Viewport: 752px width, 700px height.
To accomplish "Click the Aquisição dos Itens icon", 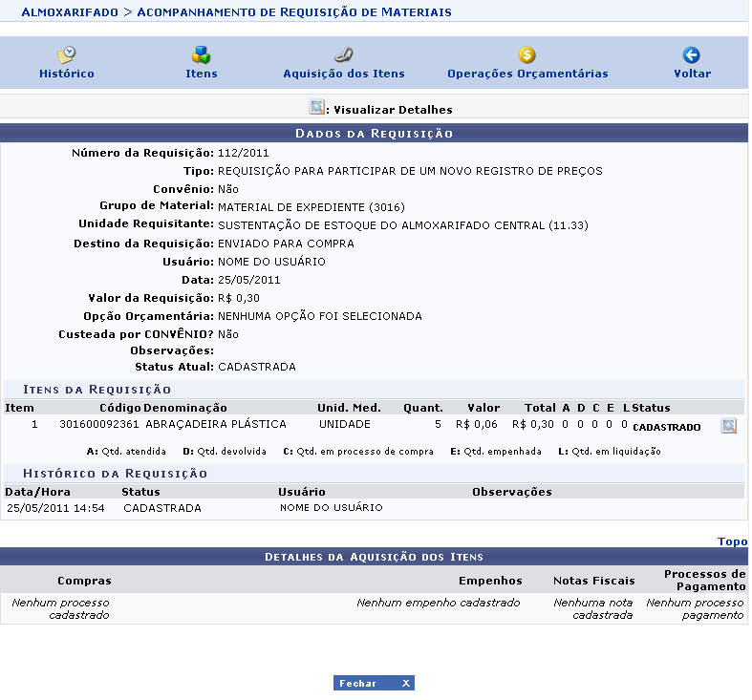I will click(x=343, y=54).
